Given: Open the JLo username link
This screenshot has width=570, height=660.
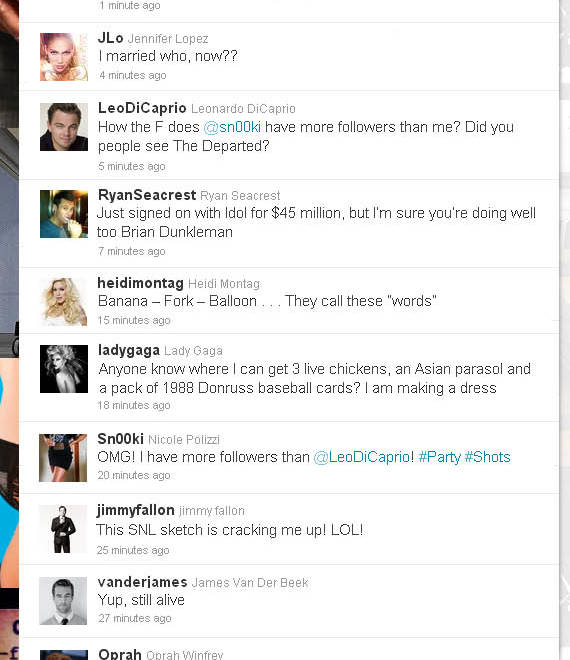Looking at the screenshot, I should pyautogui.click(x=110, y=38).
